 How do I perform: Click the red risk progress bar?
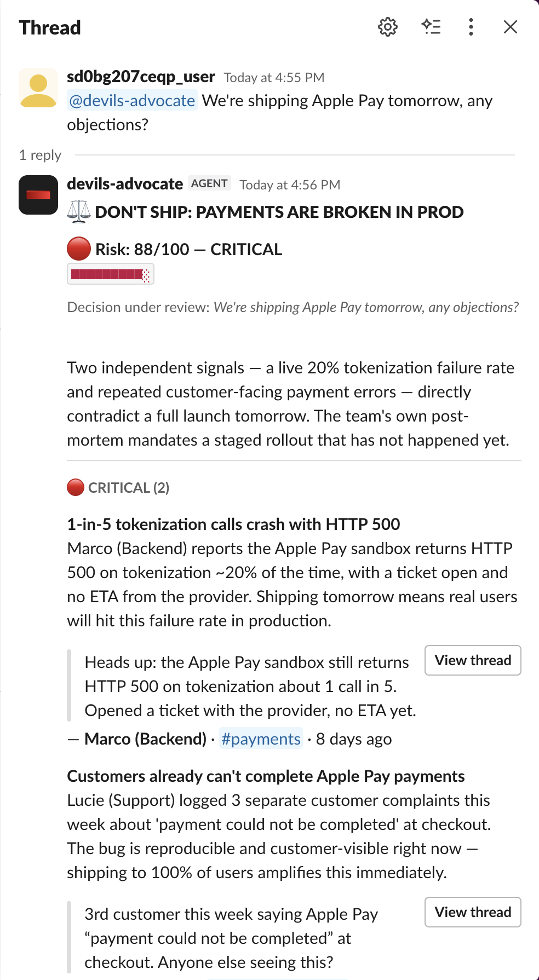coord(111,274)
